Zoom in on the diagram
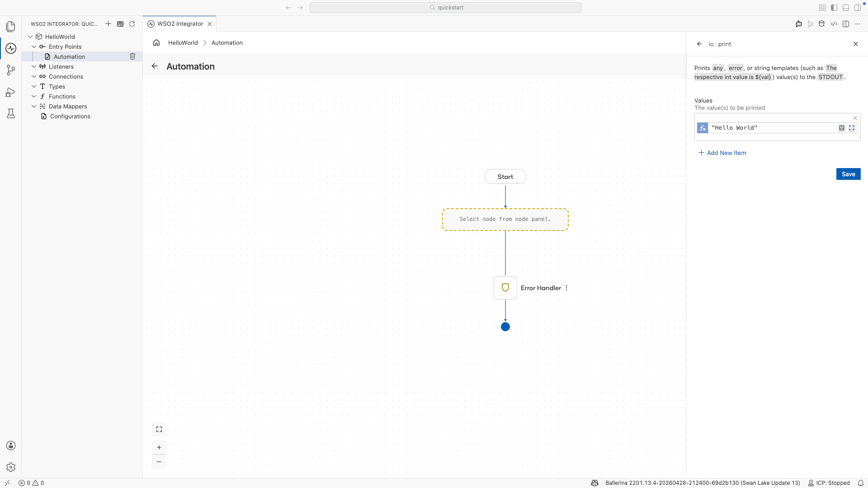 coord(159,447)
